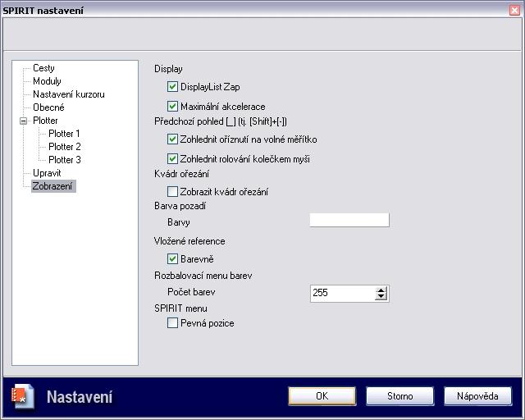Image resolution: width=525 pixels, height=420 pixels.
Task: Click the 'Předchozí pohled' section label
Action: tap(221, 121)
